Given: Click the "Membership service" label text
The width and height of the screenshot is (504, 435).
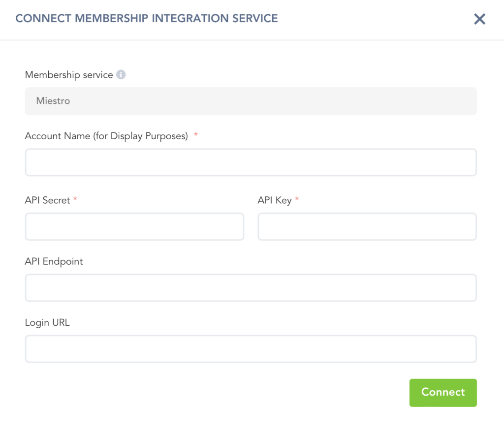Looking at the screenshot, I should coord(69,75).
